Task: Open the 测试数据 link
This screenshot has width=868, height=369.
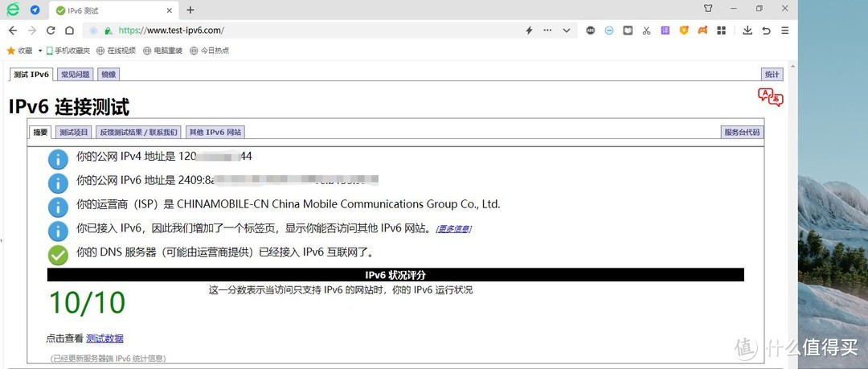Action: tap(104, 338)
